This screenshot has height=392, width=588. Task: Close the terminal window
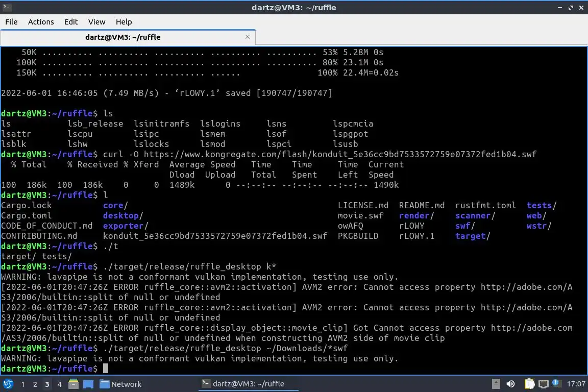[x=581, y=8]
